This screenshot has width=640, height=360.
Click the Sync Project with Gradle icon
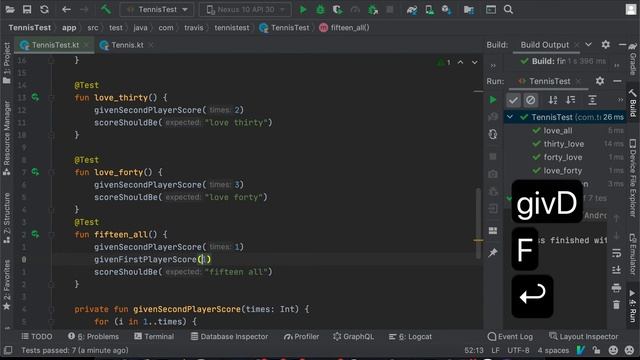click(412, 9)
